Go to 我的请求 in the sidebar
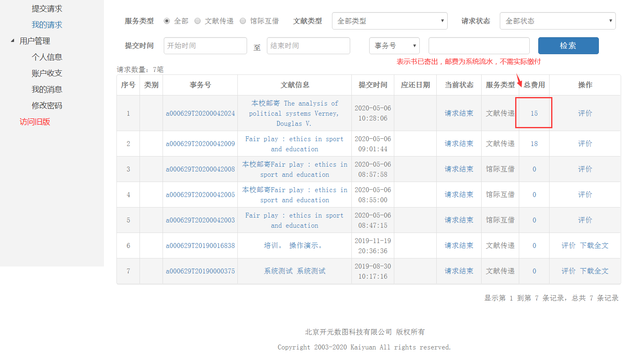The width and height of the screenshot is (628, 364). [47, 25]
